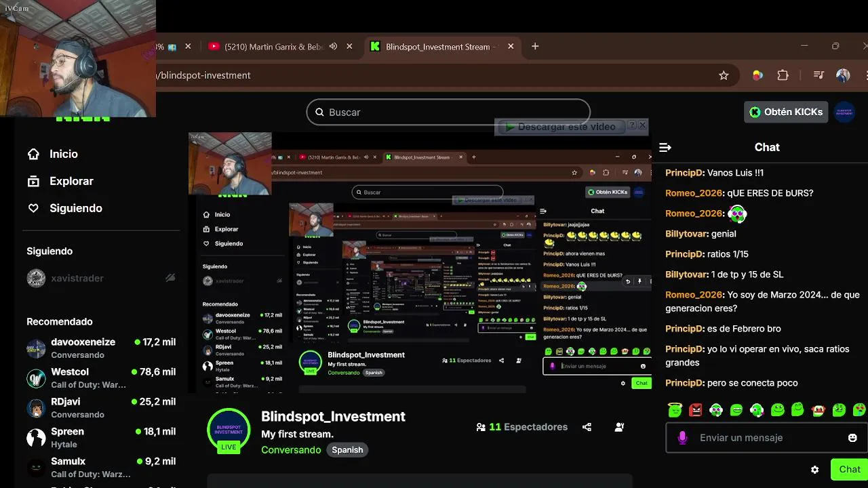Close the Martin Garrix YouTube tab
868x488 pixels.
tap(349, 47)
